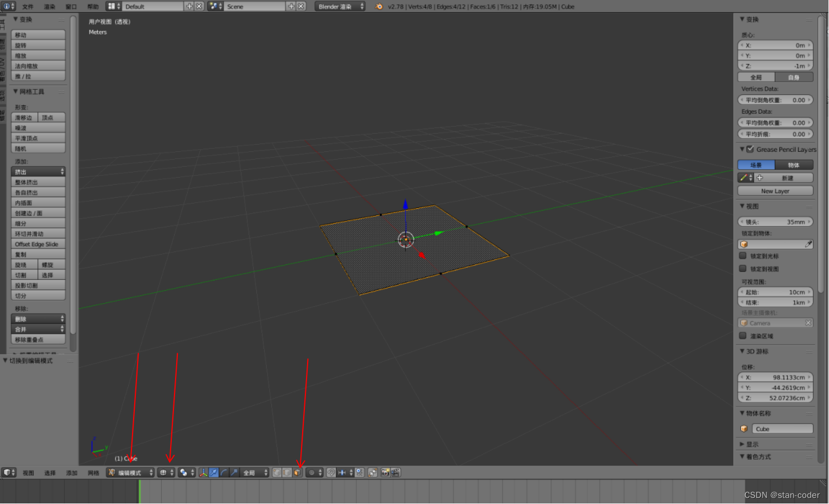Activate the translate manipulator arrow icon
Viewport: 829px width, 504px height.
click(214, 472)
